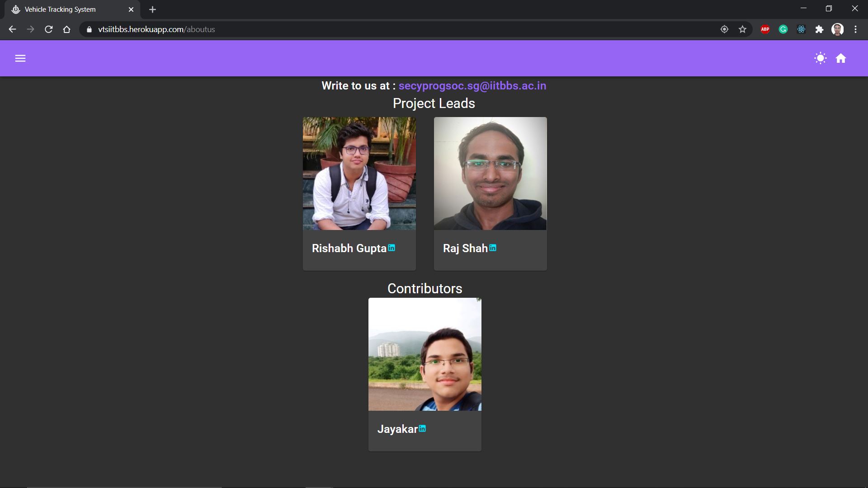This screenshot has width=868, height=488.
Task: Click the secyprogsoc.sg@iitbbs.ac.in email link
Action: (472, 86)
